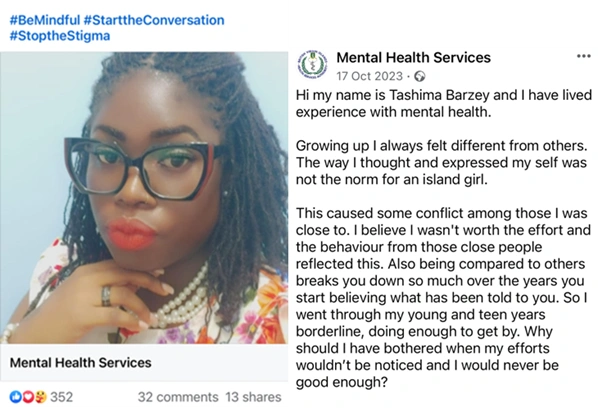Click the globe public-audience icon
Screen dimensions: 598x408
tap(420, 76)
